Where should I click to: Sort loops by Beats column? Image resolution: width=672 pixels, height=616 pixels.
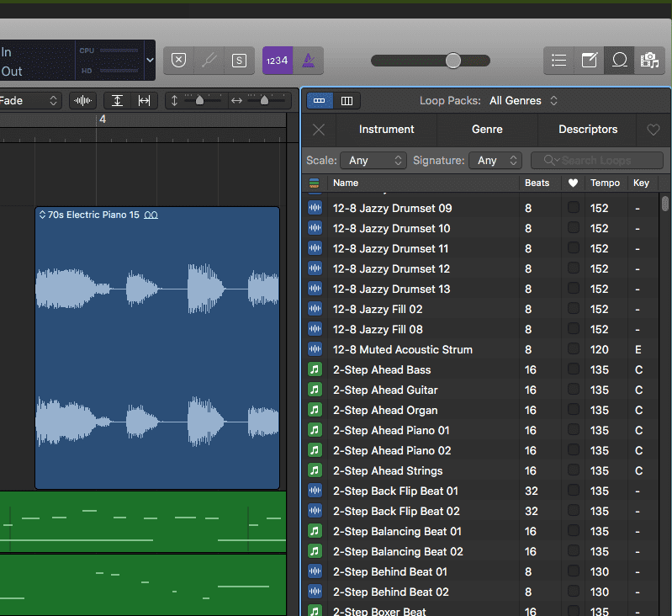tap(540, 183)
